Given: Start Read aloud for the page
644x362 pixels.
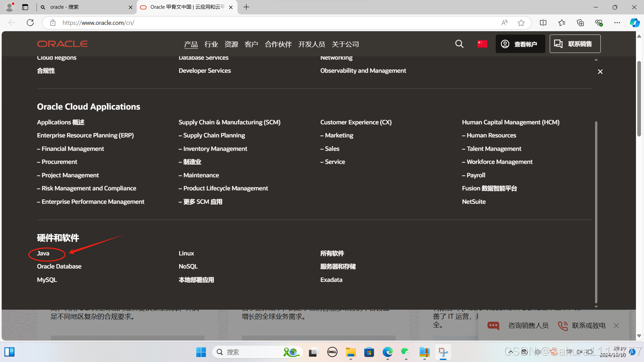Looking at the screenshot, I should 504,22.
